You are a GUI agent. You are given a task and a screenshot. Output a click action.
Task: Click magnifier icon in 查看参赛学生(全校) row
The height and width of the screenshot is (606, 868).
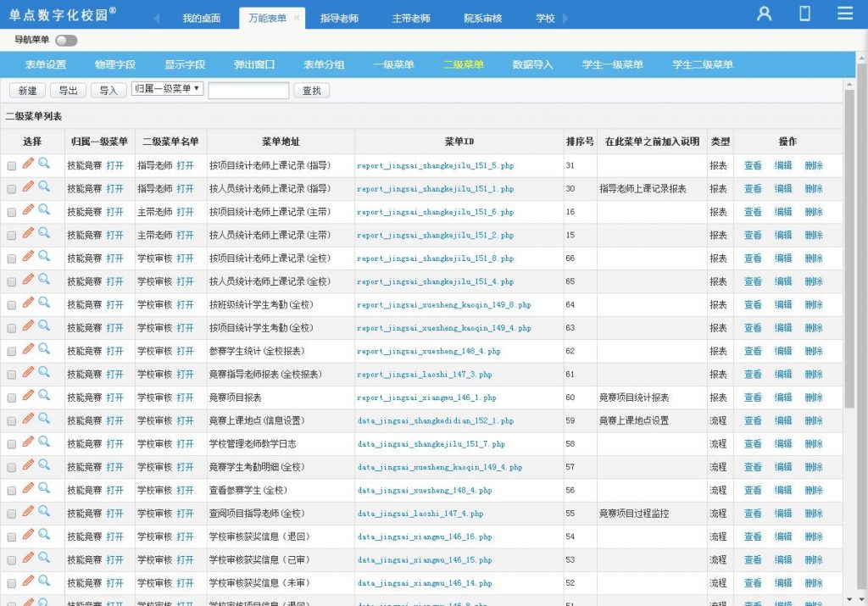[44, 489]
